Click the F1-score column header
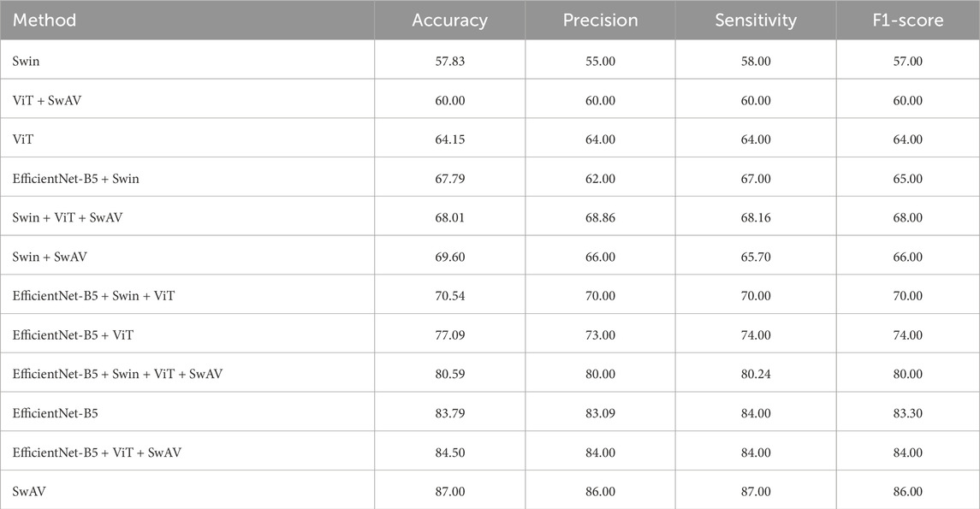Image resolution: width=980 pixels, height=509 pixels. coord(907,20)
